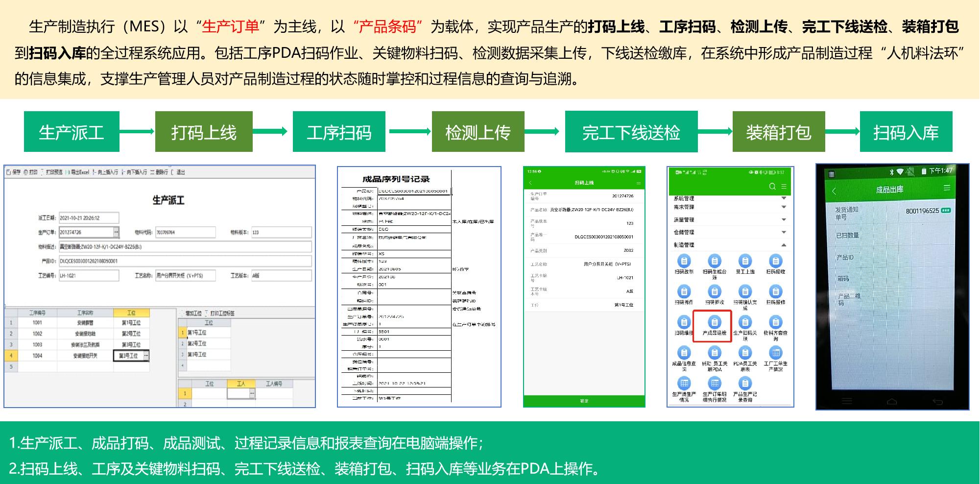Viewport: 980px width, 484px height.
Task: Tap the 发货通知单号 value 8001196525
Action: (922, 211)
